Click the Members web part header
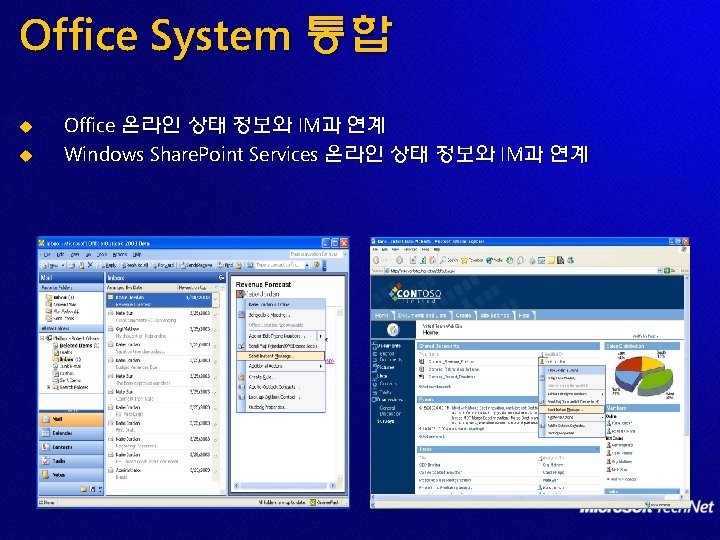This screenshot has height=540, width=720. coord(643,408)
